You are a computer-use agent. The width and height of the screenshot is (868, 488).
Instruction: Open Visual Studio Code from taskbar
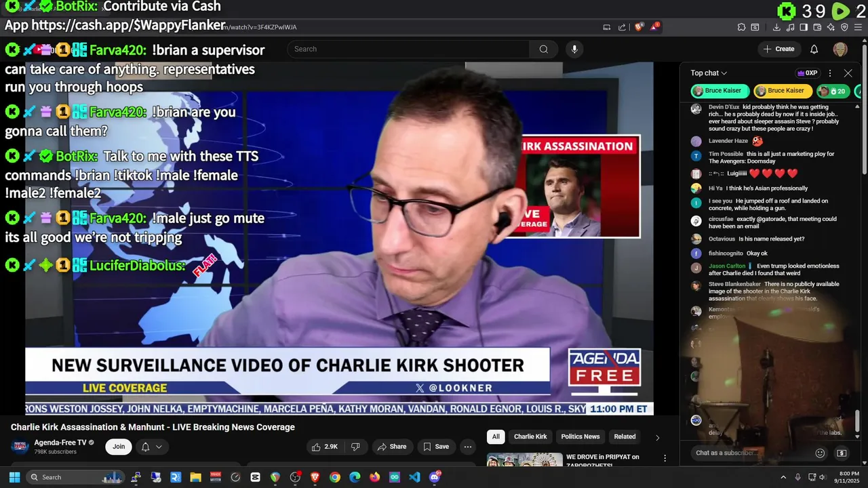point(414,477)
